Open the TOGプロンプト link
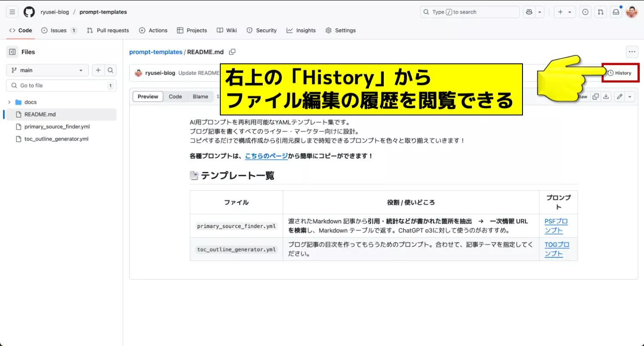Image resolution: width=644 pixels, height=346 pixels. [557, 249]
